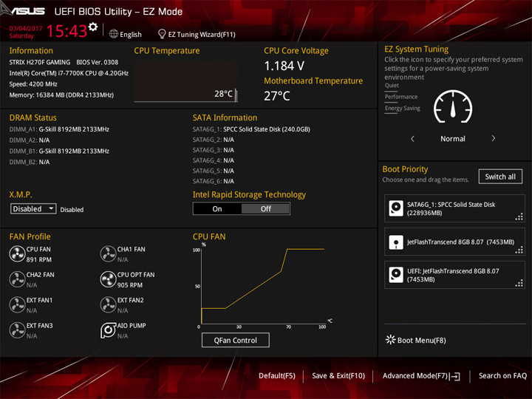Select the AIO PUMP icon
Image resolution: width=532 pixels, height=399 pixels.
pos(108,330)
